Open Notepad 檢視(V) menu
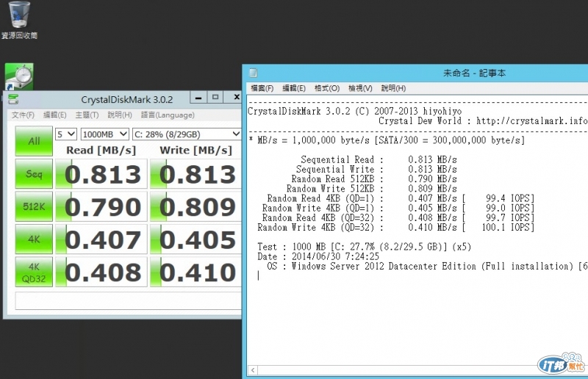 360,88
